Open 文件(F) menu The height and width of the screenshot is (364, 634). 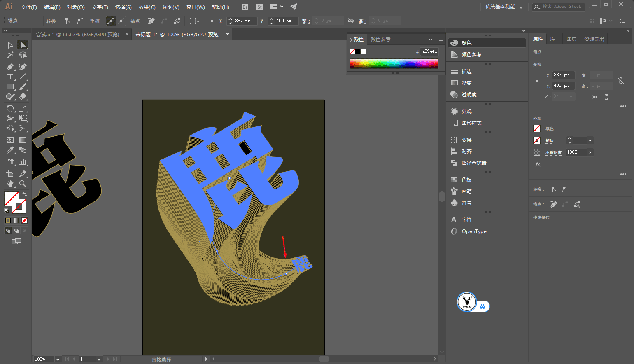coord(29,7)
